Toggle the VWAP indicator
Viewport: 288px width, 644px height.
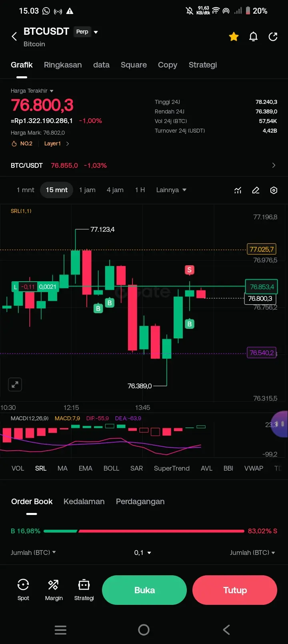click(x=254, y=468)
